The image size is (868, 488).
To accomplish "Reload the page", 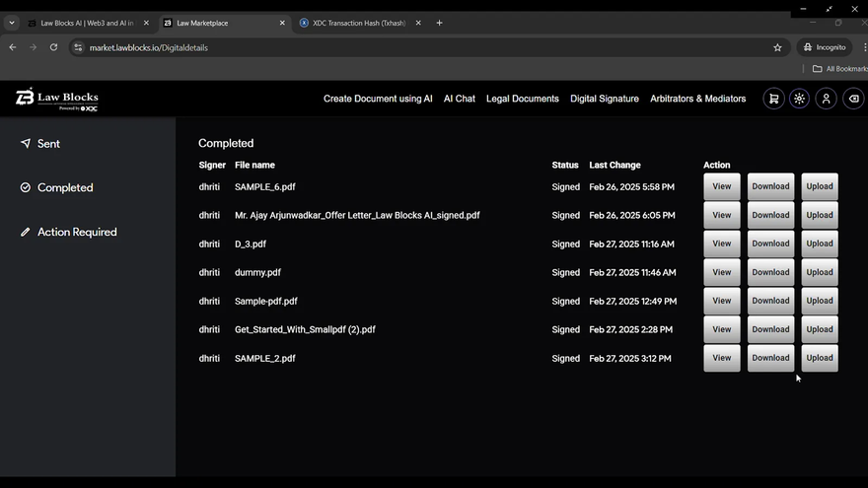I will pos(53,47).
